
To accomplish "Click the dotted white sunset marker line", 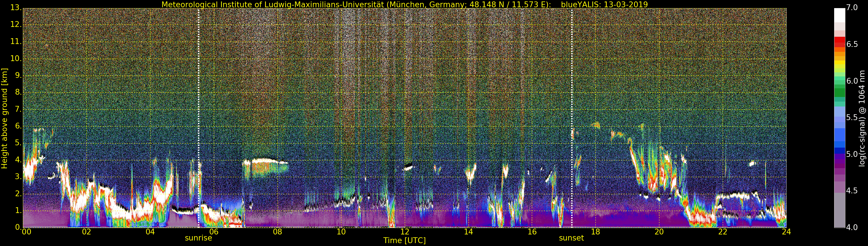I will (x=572, y=118).
